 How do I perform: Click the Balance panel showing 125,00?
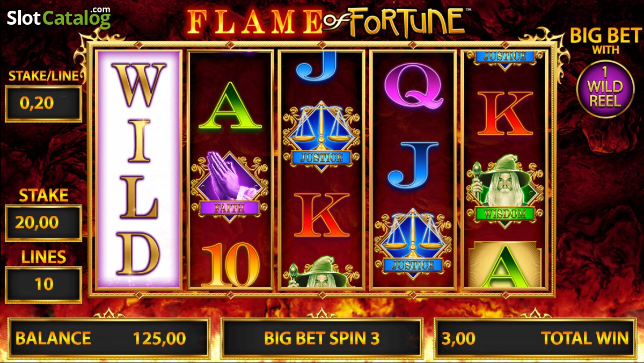(108, 338)
